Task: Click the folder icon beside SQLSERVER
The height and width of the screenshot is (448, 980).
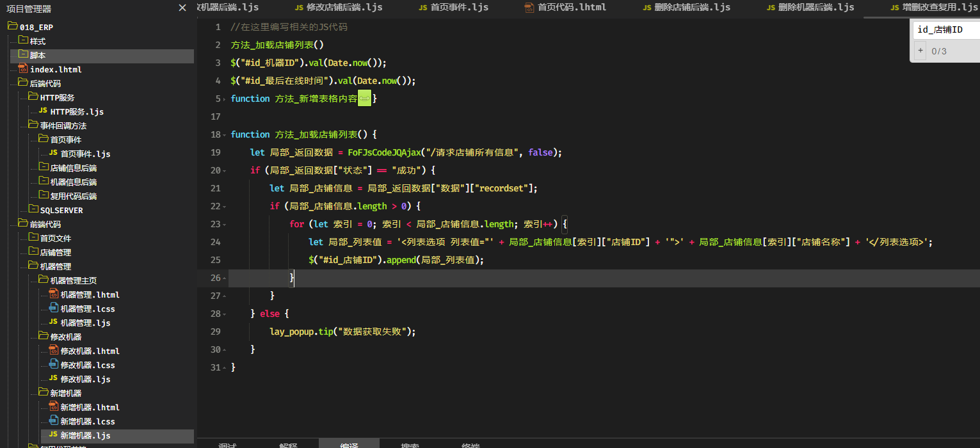Action: pyautogui.click(x=33, y=209)
